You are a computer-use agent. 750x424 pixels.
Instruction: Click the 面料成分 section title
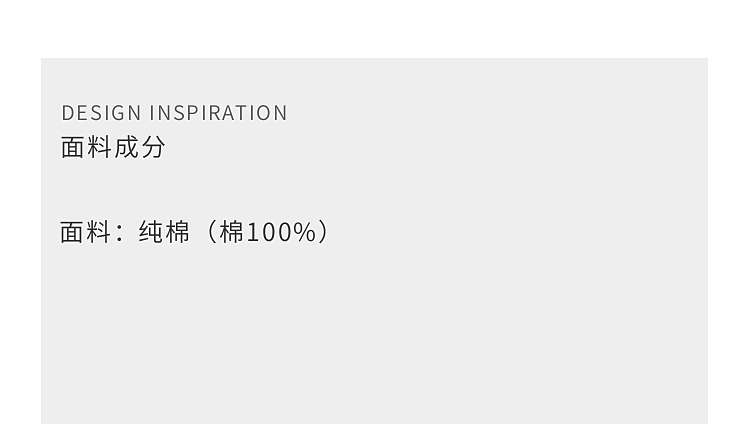point(113,147)
